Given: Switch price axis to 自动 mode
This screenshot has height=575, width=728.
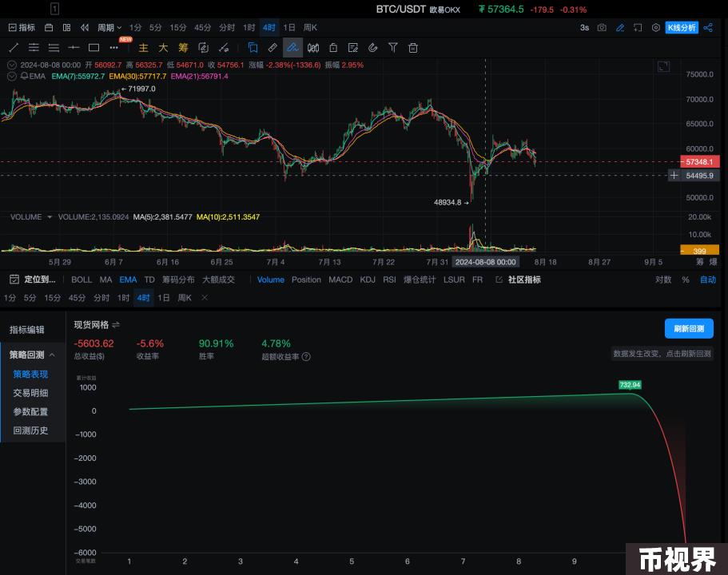Looking at the screenshot, I should (x=708, y=280).
